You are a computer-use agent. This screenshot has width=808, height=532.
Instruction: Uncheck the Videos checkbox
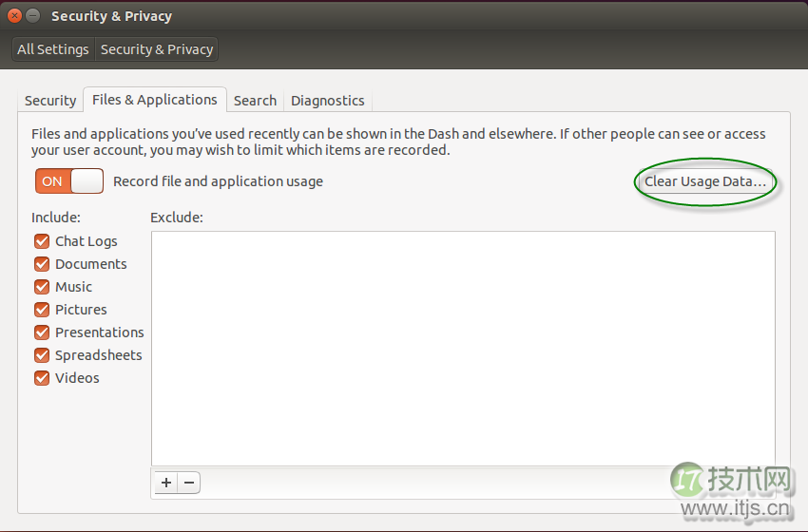(42, 378)
